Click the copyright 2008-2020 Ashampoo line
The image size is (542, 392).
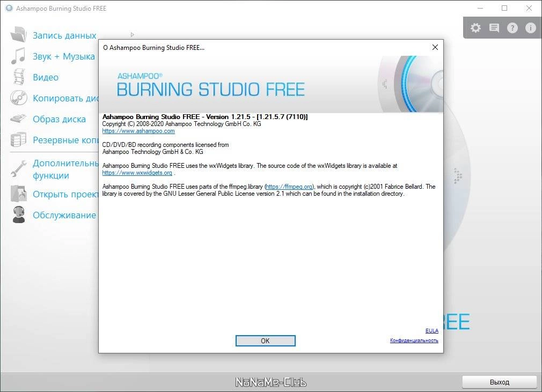[182, 124]
